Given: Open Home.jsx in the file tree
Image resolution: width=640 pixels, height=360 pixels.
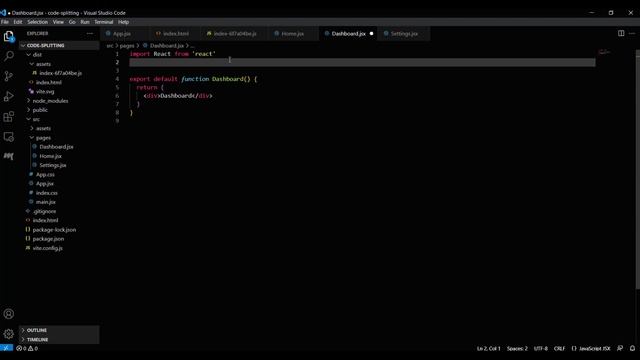Looking at the screenshot, I should click(51, 156).
